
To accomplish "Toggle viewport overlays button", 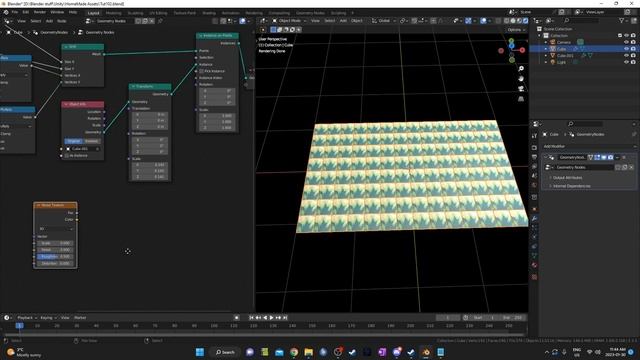I will [484, 21].
